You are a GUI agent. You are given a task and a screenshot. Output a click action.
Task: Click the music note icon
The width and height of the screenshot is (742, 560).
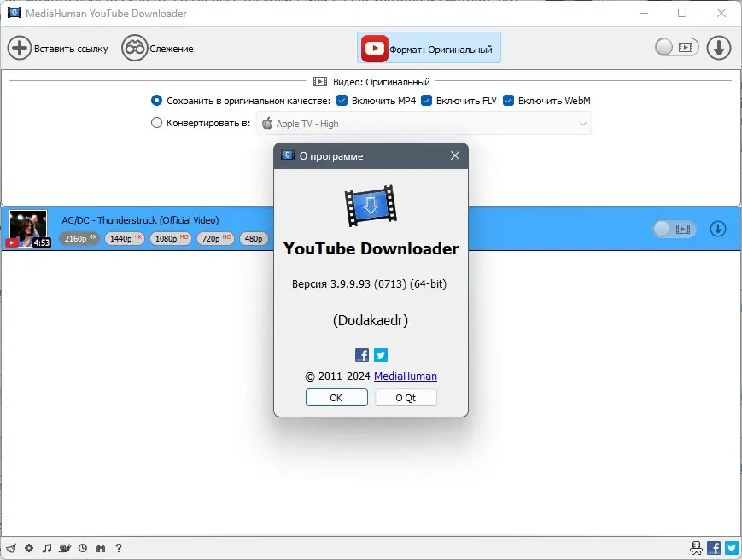tap(46, 548)
